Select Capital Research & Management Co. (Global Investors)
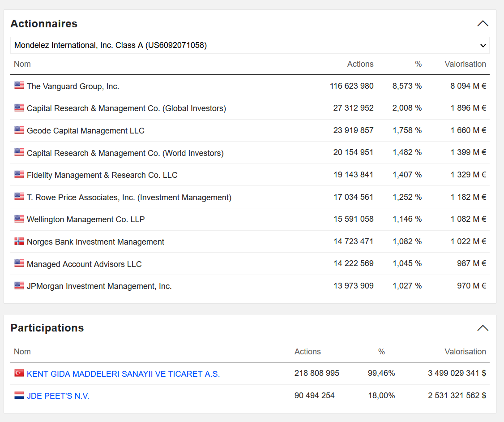 click(x=126, y=108)
